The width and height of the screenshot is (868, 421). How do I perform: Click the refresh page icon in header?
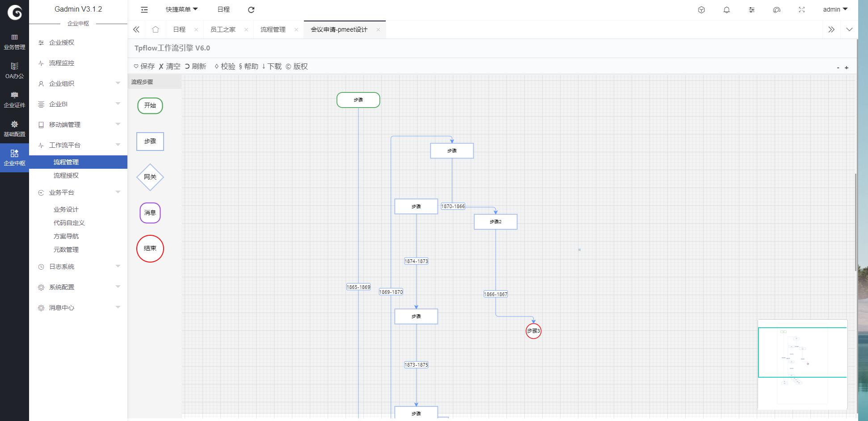251,10
